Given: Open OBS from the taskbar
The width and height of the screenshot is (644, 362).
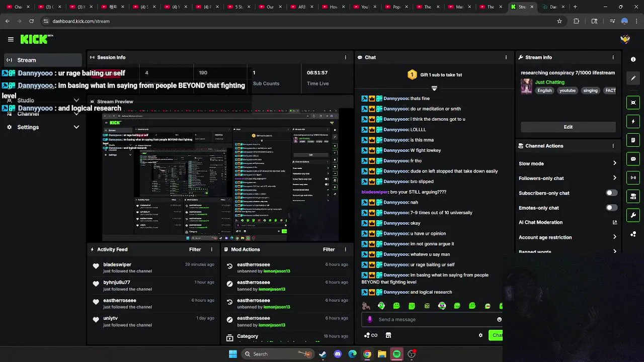Looking at the screenshot, I should click(x=412, y=354).
